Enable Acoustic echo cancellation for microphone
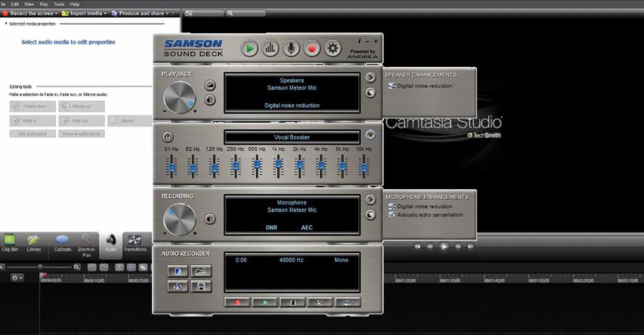The image size is (644, 335). click(x=391, y=215)
